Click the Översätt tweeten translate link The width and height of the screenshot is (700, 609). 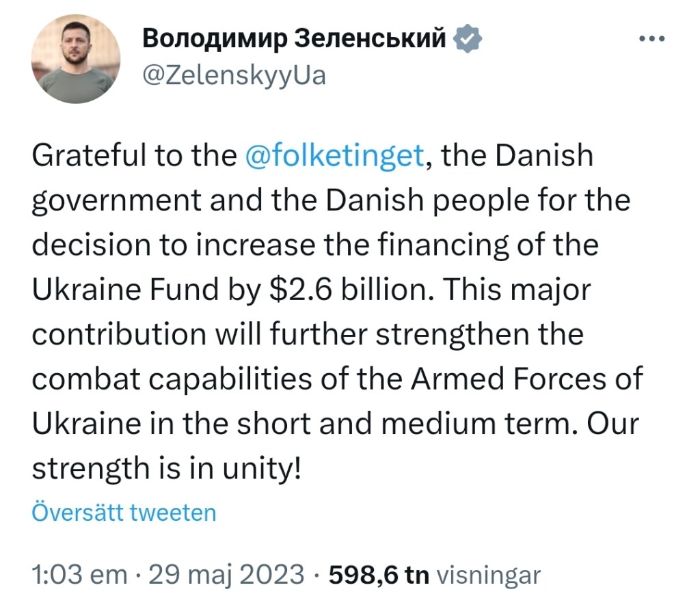click(124, 513)
